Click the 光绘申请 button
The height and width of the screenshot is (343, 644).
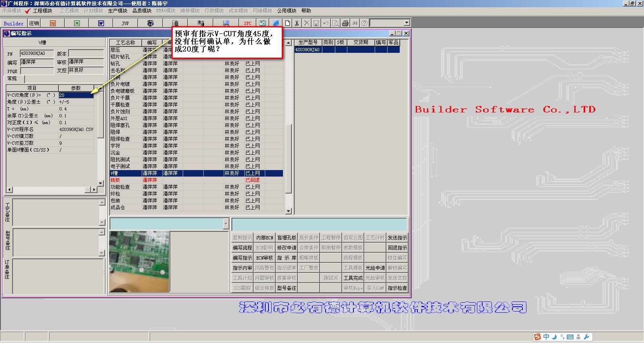[375, 268]
